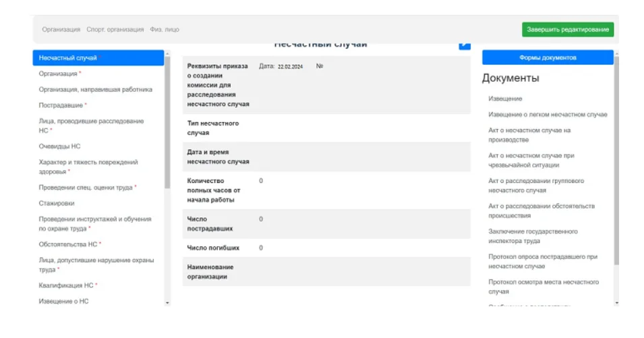Switch to the Организация top tab
The height and width of the screenshot is (338, 644).
61,30
